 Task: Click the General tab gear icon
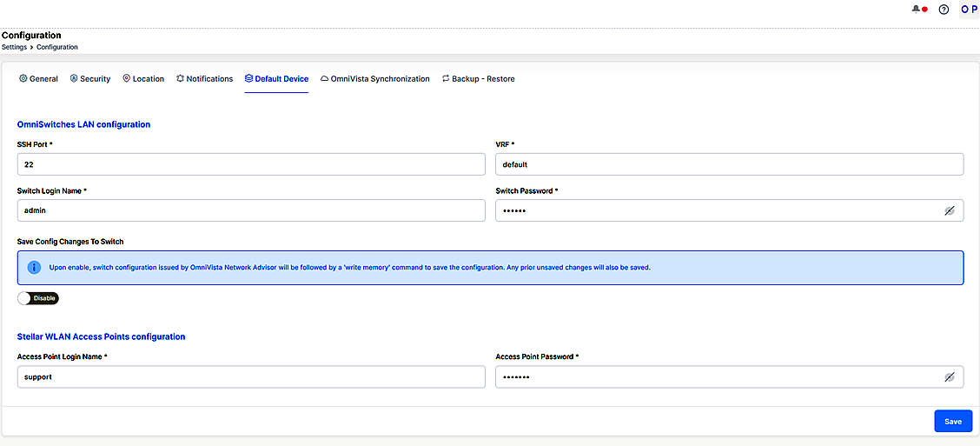coord(23,78)
